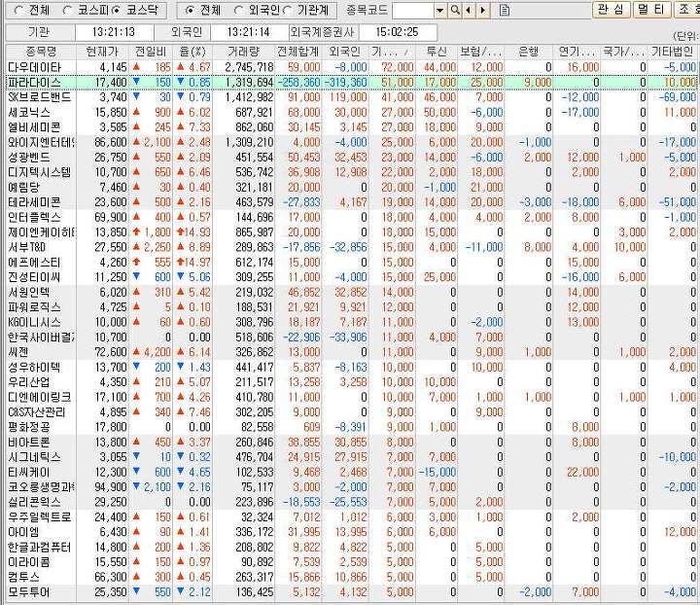This screenshot has height=605, width=700.
Task: Sort by 율(%) column header
Action: click(x=192, y=52)
